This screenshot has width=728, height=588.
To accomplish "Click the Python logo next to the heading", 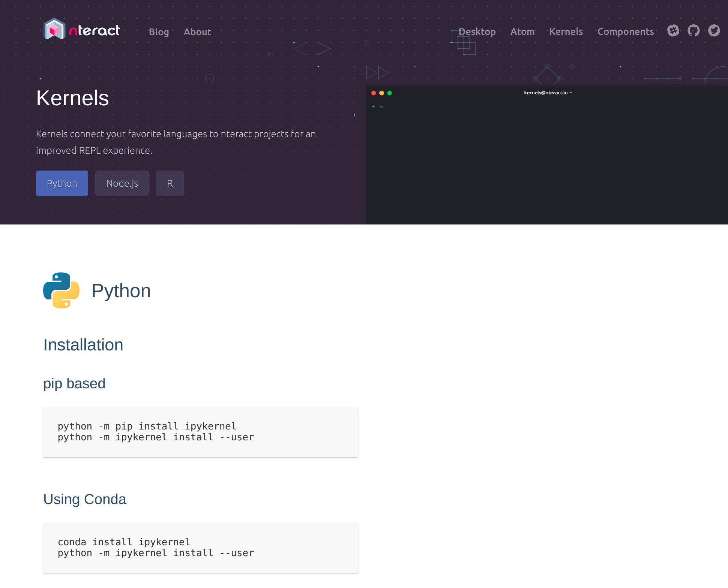I will (x=61, y=291).
